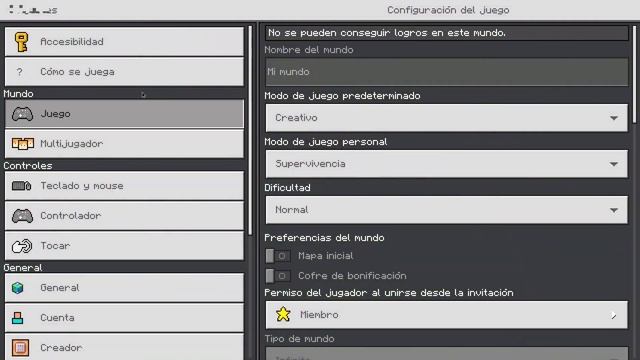Open the Dificultad dropdown

point(447,210)
